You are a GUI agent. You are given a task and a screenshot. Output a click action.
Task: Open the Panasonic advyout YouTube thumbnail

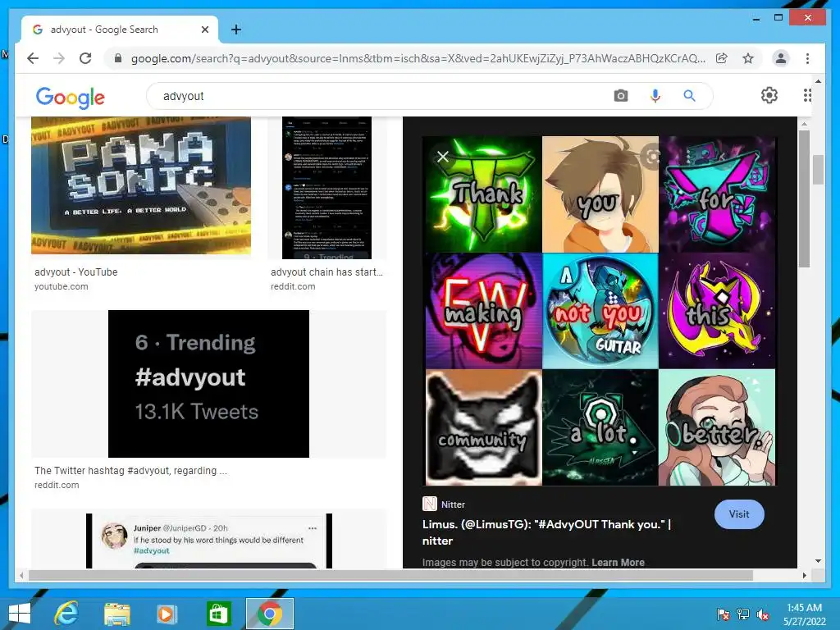coord(141,185)
